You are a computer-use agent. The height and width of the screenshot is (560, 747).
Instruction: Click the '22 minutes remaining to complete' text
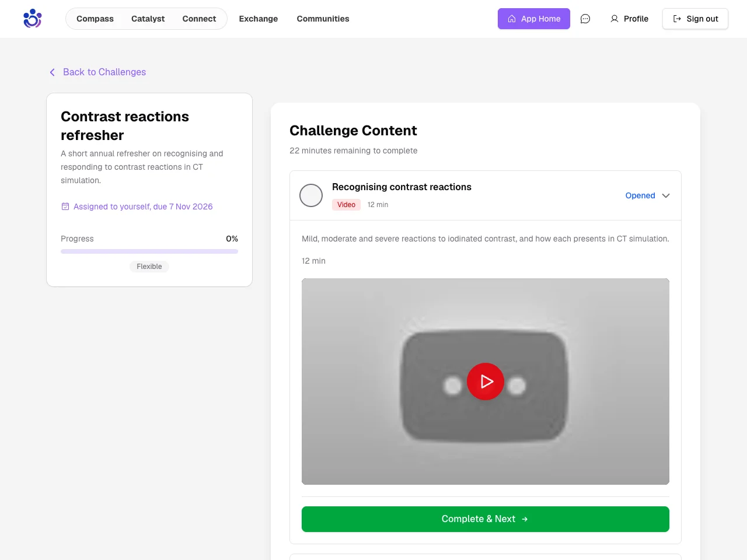(354, 150)
